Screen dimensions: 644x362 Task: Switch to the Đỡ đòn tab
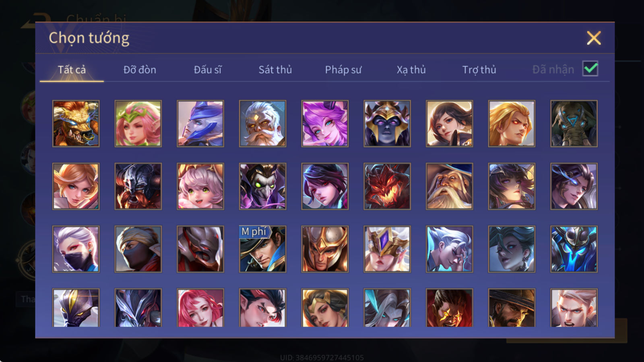140,70
